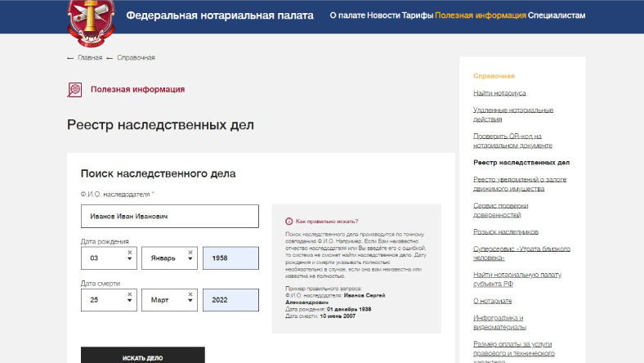The width and height of the screenshot is (644, 363).
Task: Clear the birth month Январь with the x icon
Action: (x=190, y=253)
